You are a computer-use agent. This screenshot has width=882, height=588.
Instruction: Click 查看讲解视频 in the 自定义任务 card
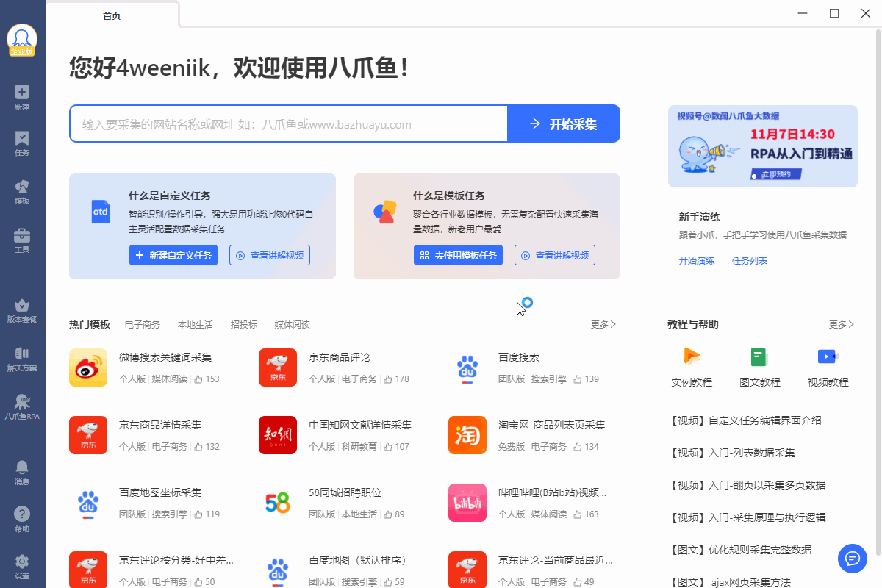270,255
